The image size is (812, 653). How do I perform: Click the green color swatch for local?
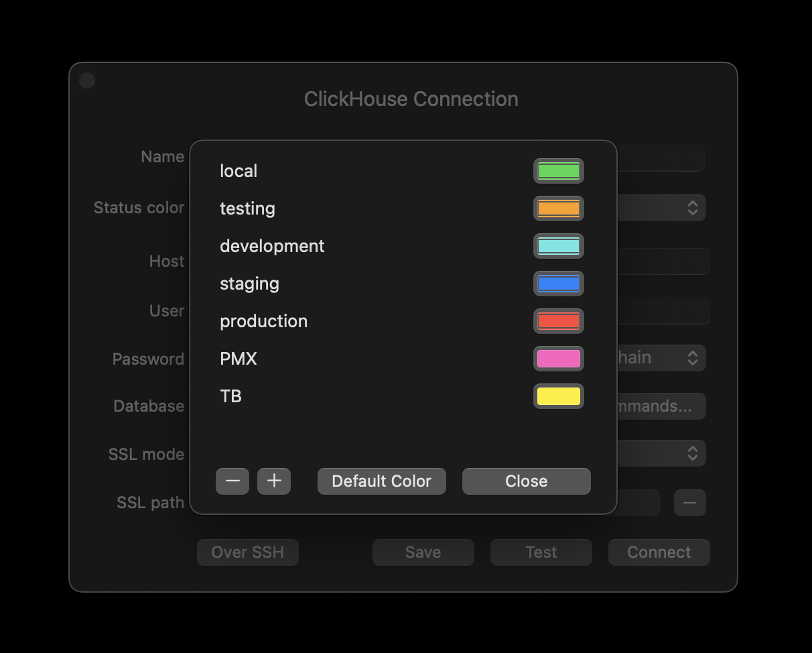559,171
